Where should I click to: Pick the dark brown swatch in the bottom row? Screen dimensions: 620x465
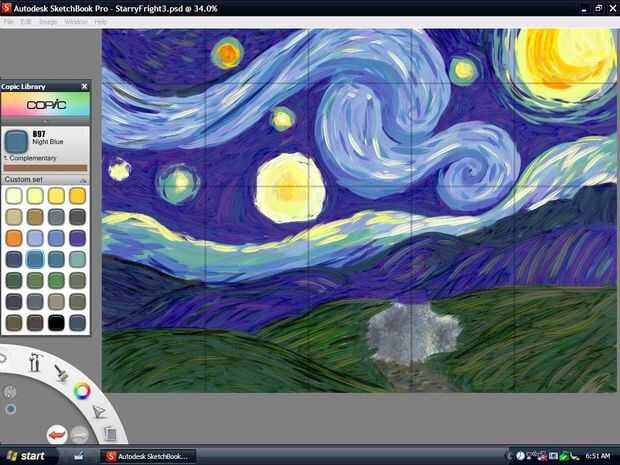coord(35,323)
